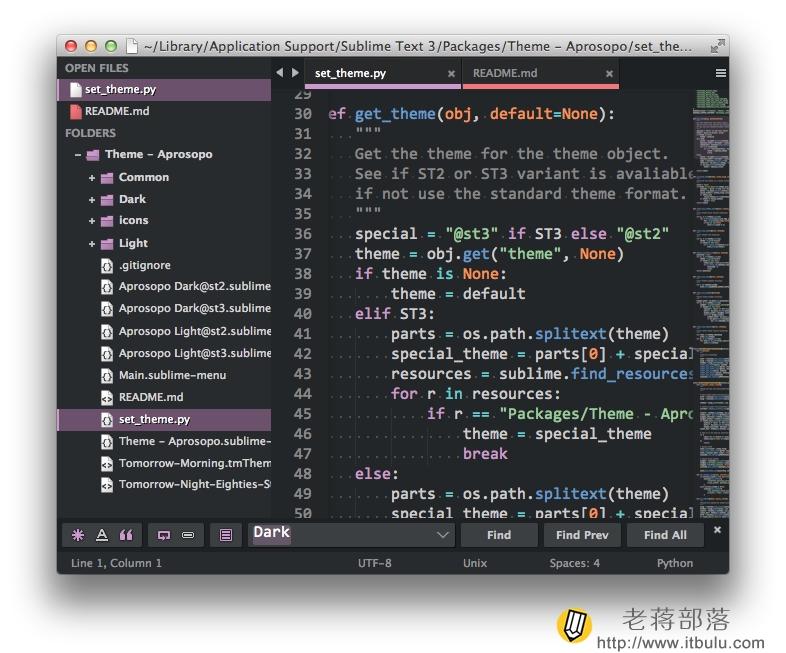Toggle whole word match option
Image resolution: width=786 pixels, height=653 pixels.
click(126, 535)
